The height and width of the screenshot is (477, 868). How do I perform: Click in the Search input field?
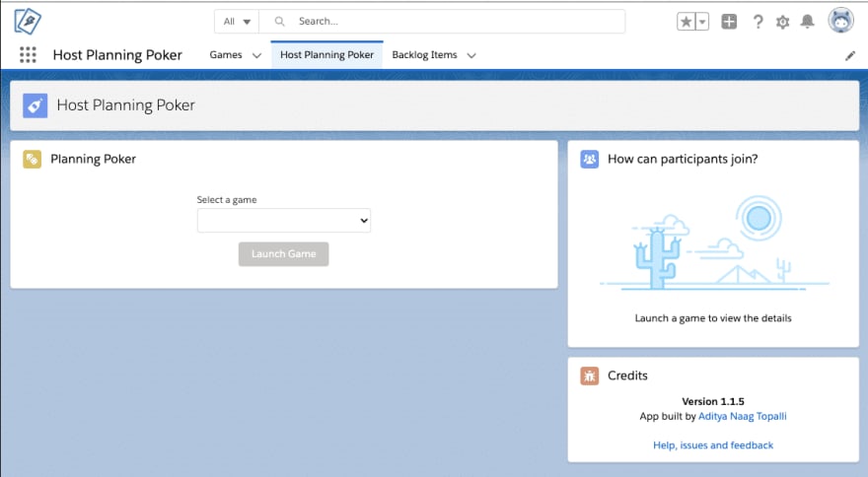(442, 22)
